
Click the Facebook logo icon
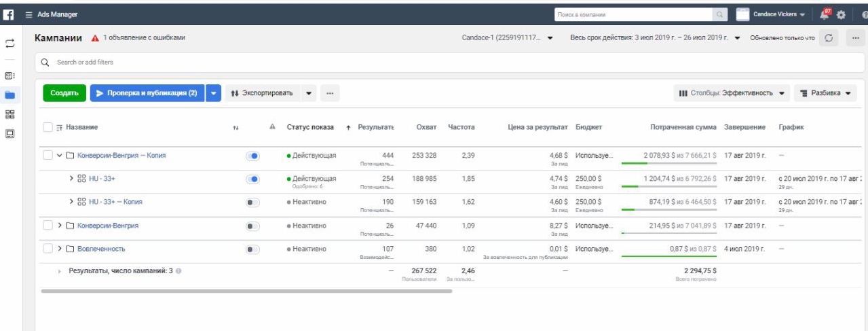[10, 14]
